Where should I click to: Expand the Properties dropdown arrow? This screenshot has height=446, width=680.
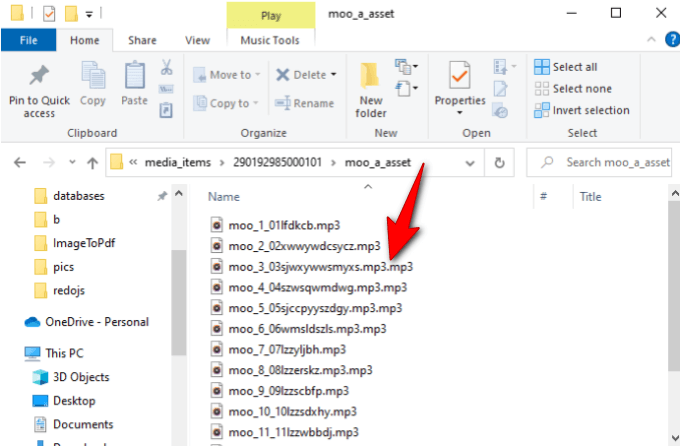pos(460,113)
